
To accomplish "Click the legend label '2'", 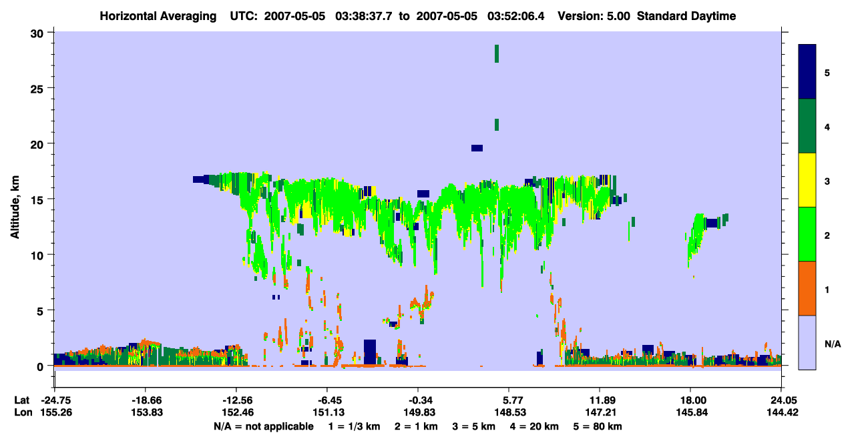I will 827,235.
